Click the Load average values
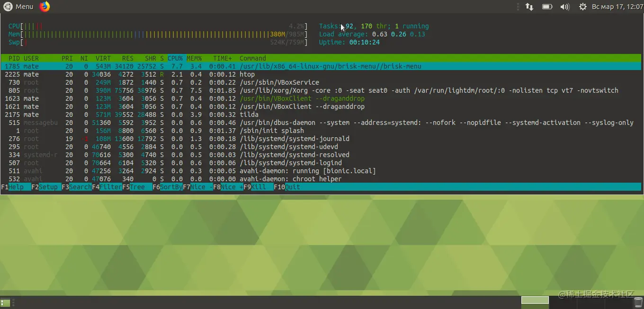Screen dimensions: 644x309 pos(399,34)
